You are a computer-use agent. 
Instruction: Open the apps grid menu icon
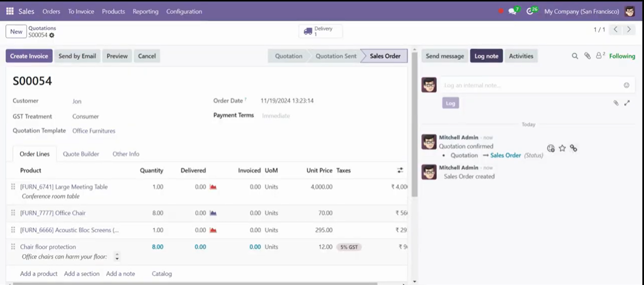[x=9, y=11]
